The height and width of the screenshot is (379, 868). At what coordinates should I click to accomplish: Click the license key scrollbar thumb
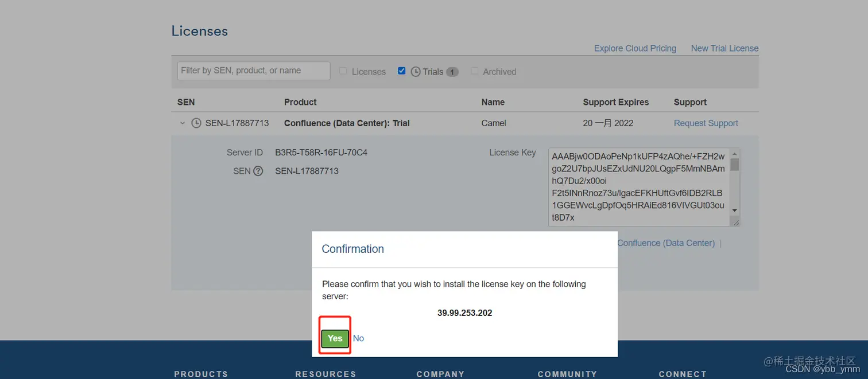coord(735,165)
